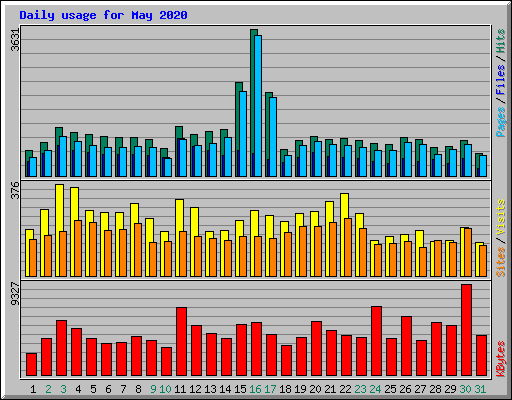The image size is (512, 400).
Task: Click the day 27 axis label
Action: tap(420, 389)
